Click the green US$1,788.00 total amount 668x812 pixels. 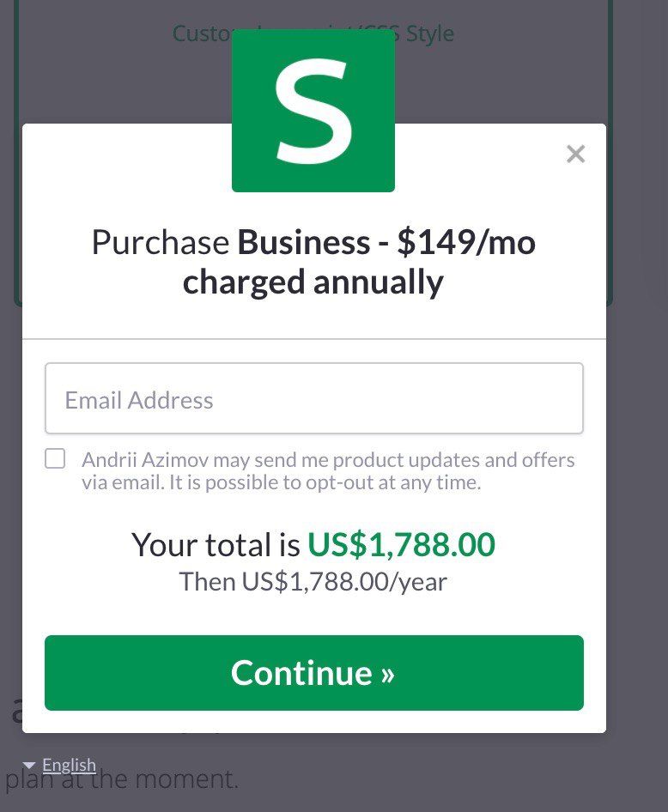click(401, 544)
